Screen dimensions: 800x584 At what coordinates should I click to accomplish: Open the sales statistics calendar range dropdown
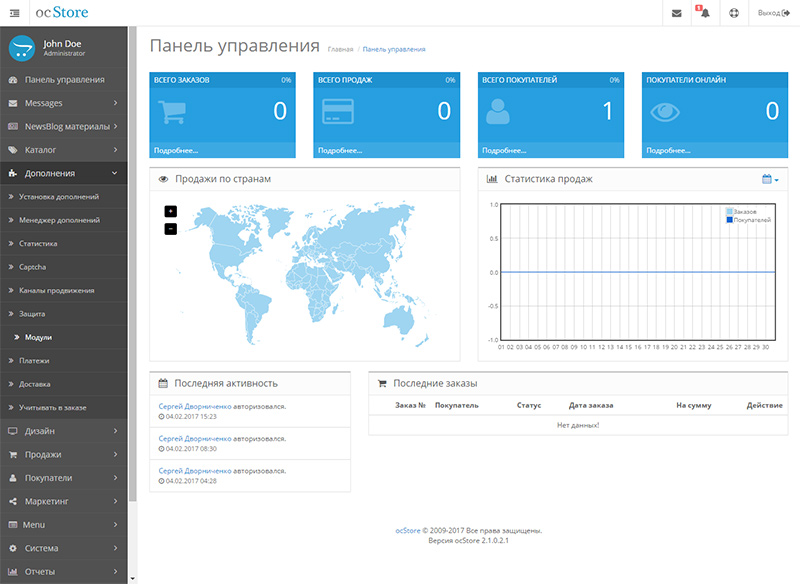(769, 179)
